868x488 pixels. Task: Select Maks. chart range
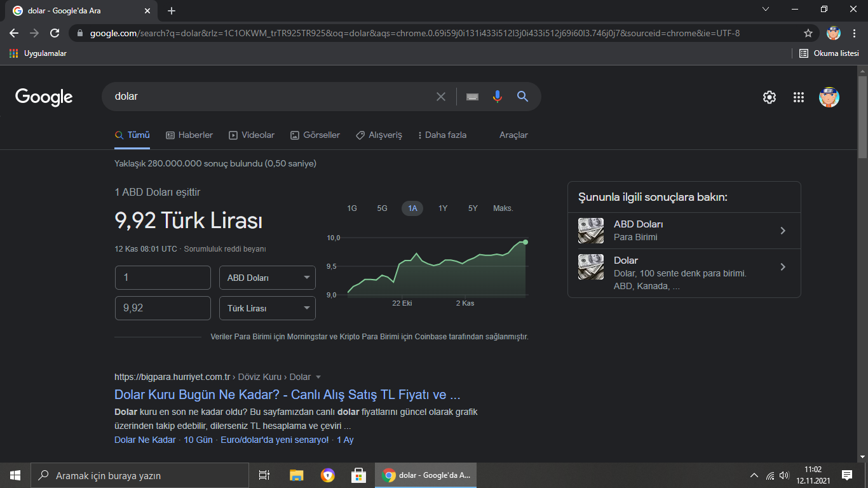503,208
